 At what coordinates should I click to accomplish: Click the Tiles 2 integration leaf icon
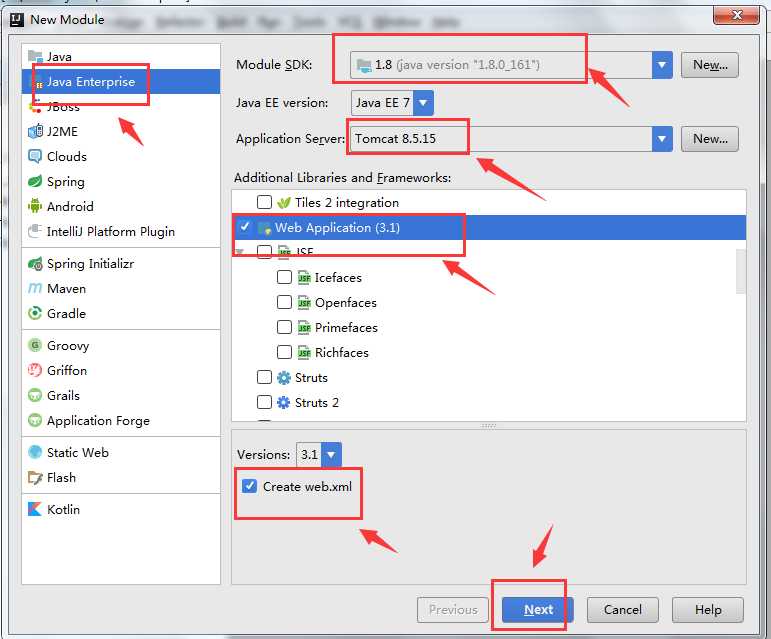pyautogui.click(x=284, y=203)
